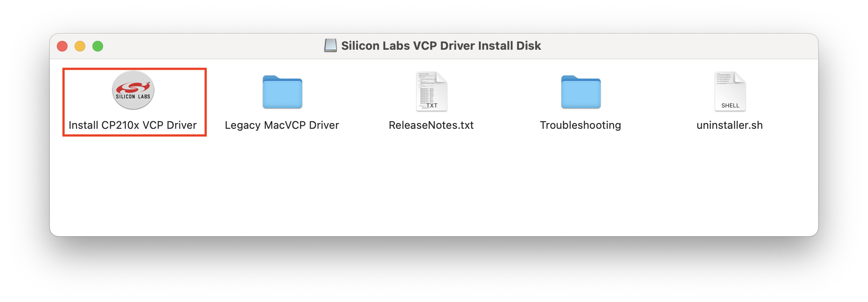Select the blue folder beside ReleaseNotes.txt
The height and width of the screenshot is (302, 868).
(x=283, y=92)
